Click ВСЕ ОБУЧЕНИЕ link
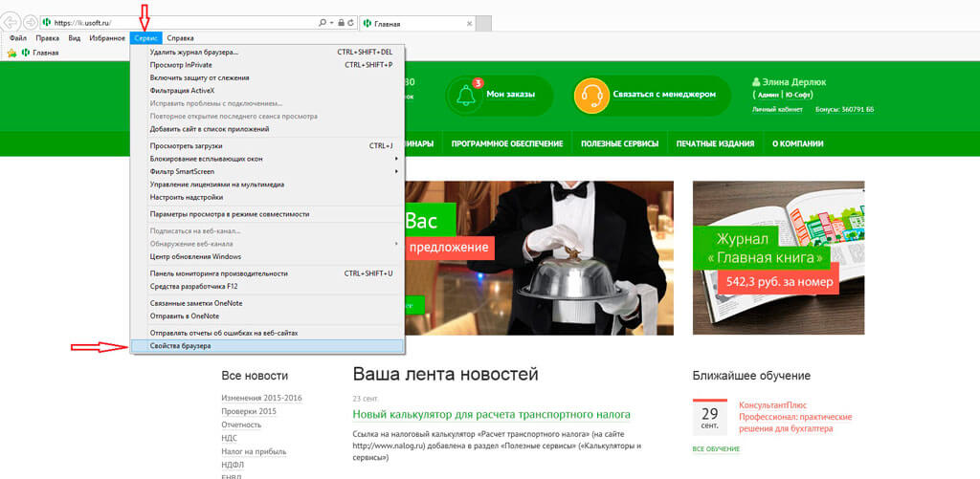The height and width of the screenshot is (479, 980). 716,449
